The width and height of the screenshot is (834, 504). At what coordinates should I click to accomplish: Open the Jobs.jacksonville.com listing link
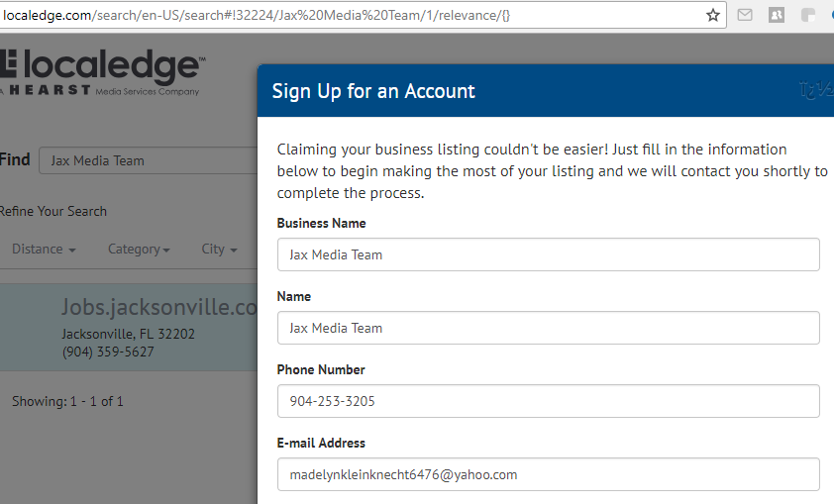pos(159,307)
